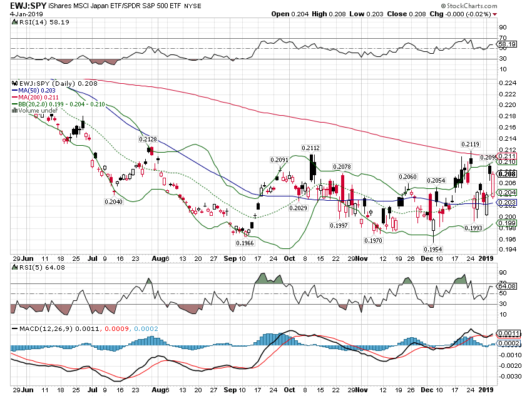The width and height of the screenshot is (532, 396).
Task: Click the StockCharts.com copyright label
Action: click(469, 6)
